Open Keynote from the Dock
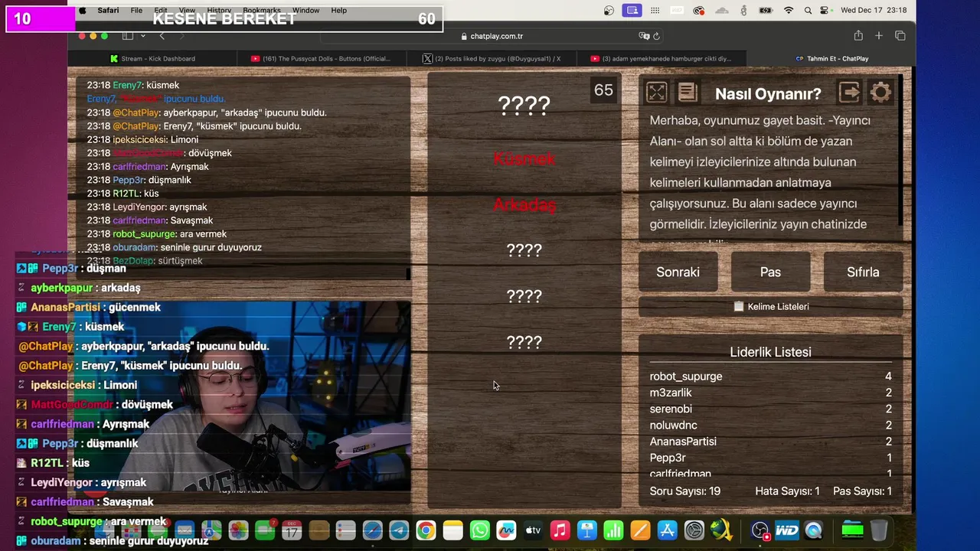The height and width of the screenshot is (551, 980). tap(587, 530)
